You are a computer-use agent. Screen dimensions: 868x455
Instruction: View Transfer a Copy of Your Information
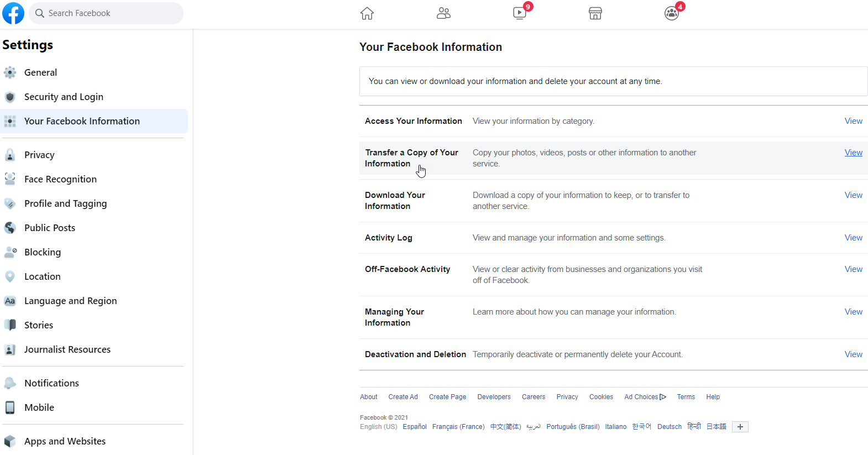(x=854, y=153)
